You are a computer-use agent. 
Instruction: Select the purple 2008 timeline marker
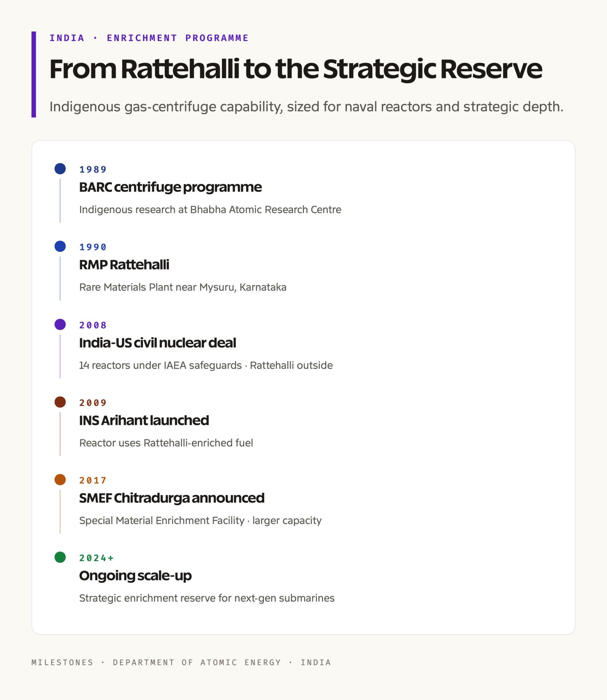tap(60, 324)
